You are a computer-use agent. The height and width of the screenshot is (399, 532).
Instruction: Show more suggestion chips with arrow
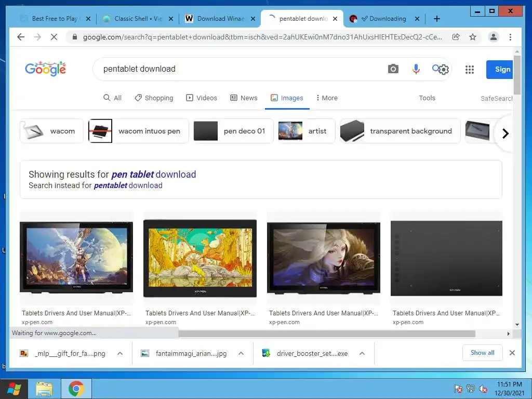[x=505, y=134]
